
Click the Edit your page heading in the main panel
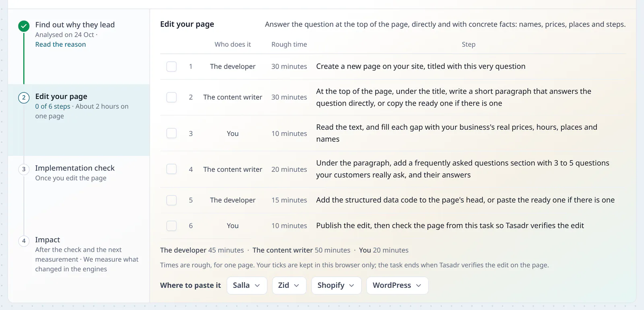pos(187,24)
